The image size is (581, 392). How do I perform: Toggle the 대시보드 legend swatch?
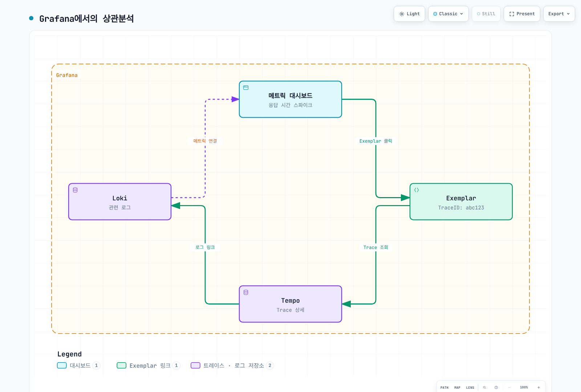click(x=62, y=366)
